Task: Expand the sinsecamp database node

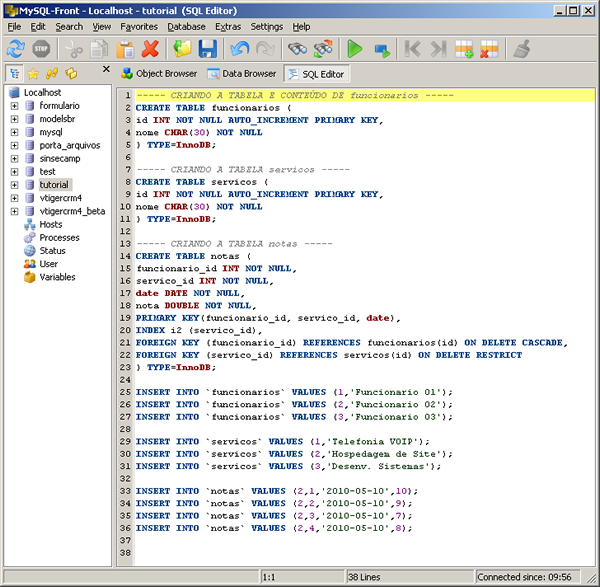Action: point(14,158)
